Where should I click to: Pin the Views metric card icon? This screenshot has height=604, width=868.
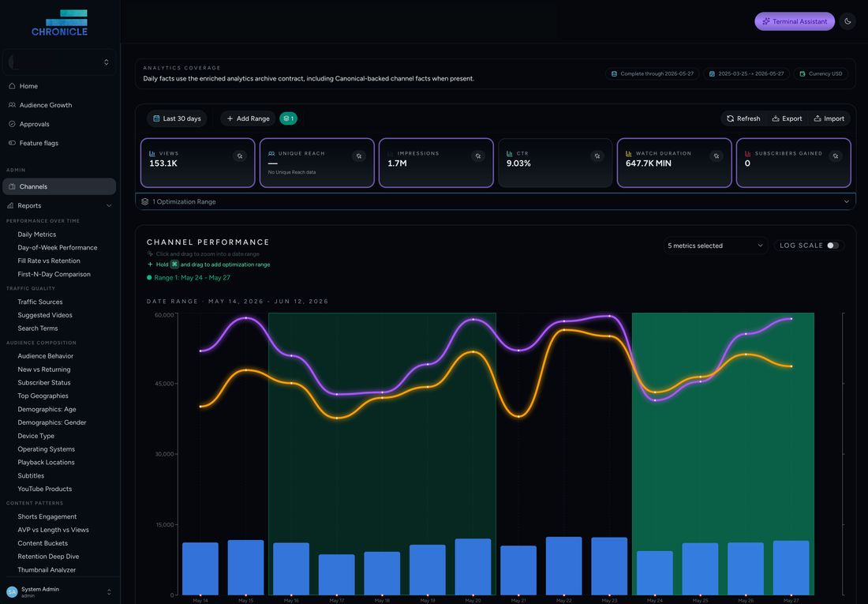(x=240, y=156)
